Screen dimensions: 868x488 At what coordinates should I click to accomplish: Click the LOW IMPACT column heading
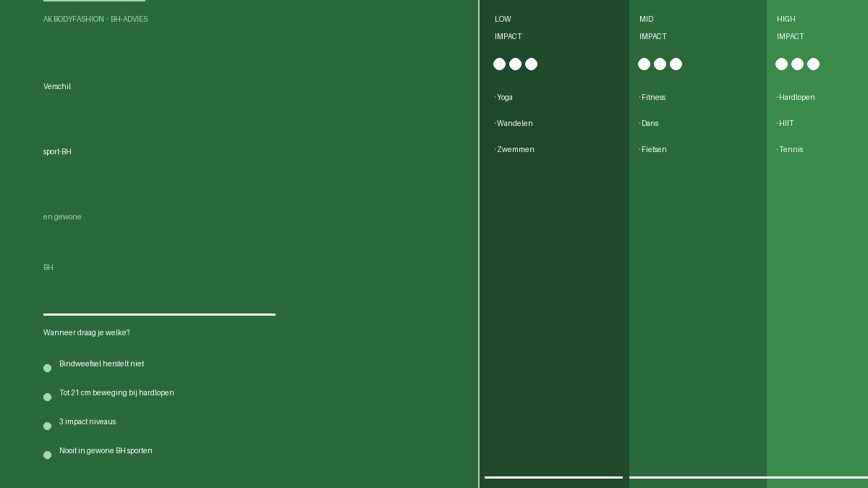[x=509, y=28]
